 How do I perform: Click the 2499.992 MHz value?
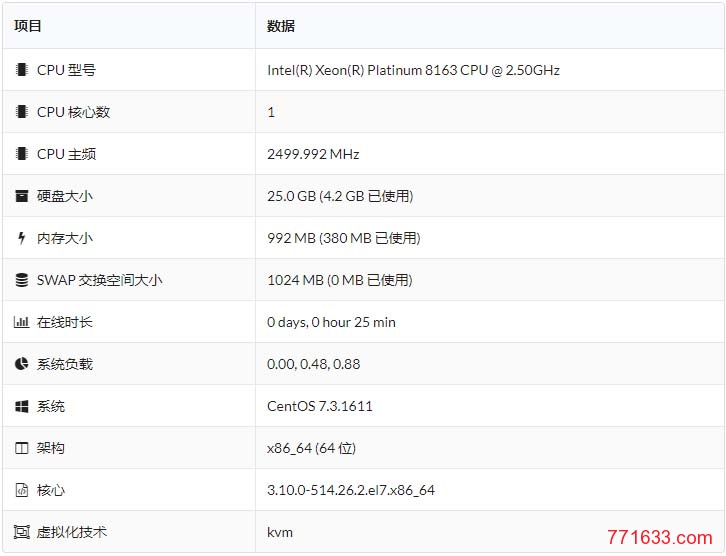313,154
